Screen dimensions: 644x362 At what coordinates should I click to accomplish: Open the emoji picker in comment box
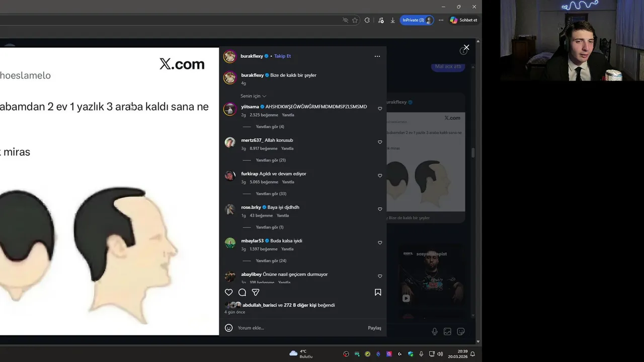[228, 328]
